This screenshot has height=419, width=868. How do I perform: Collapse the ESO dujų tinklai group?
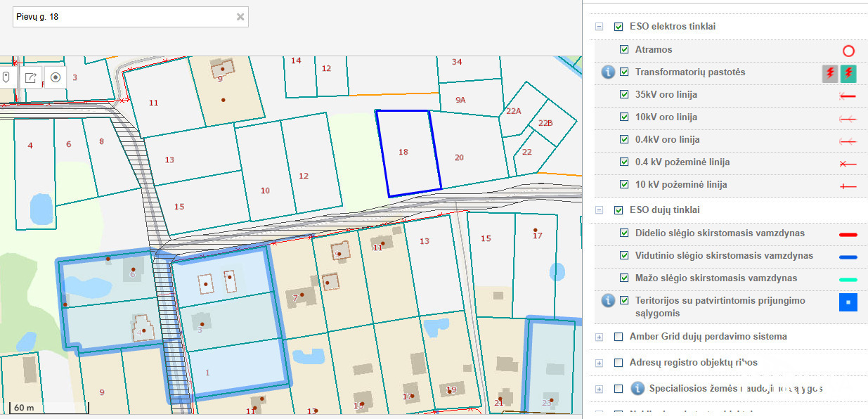[600, 210]
